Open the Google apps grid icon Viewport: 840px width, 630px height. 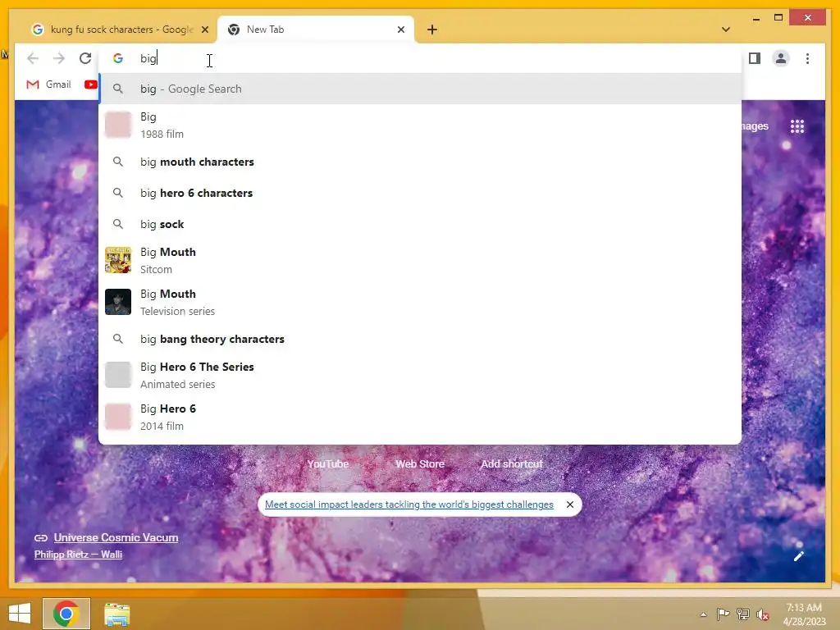[x=797, y=126]
